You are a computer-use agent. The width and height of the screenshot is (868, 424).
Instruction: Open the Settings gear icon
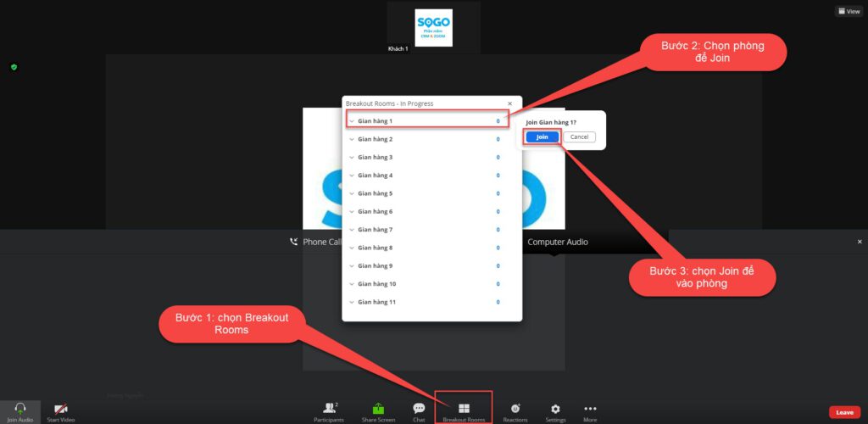coord(555,408)
